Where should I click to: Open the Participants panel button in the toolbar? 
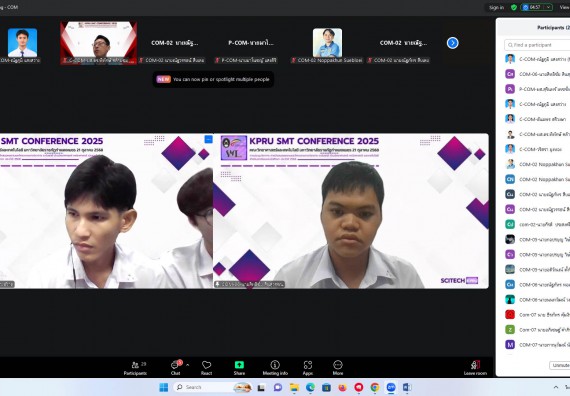[135, 368]
